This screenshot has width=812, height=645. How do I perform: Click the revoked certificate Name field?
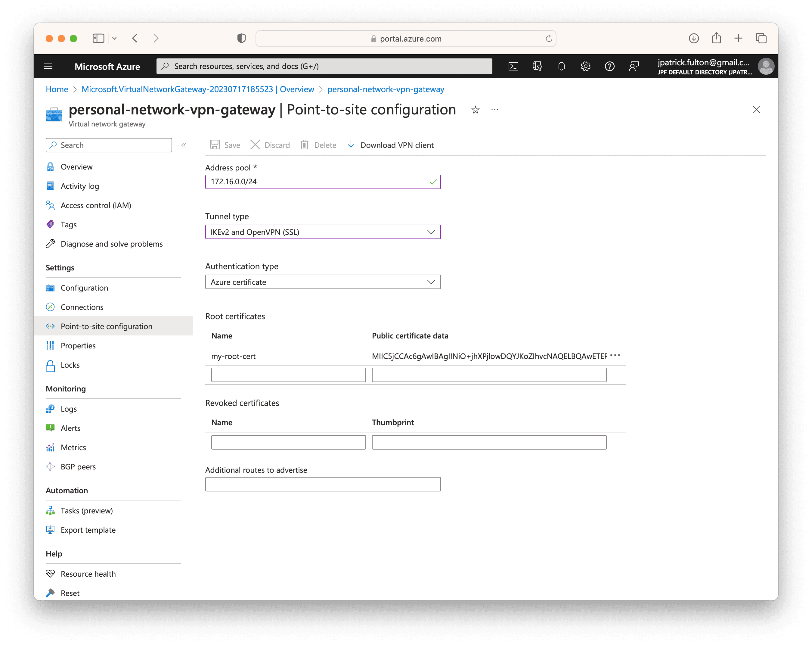pyautogui.click(x=289, y=442)
